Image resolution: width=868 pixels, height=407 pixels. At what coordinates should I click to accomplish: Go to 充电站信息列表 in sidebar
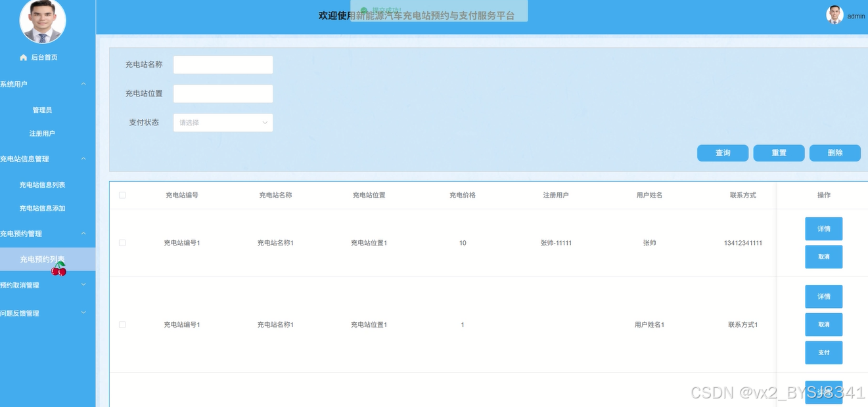(x=42, y=185)
